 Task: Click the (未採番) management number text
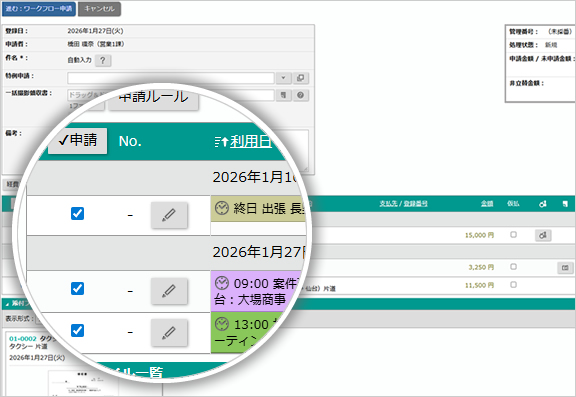coord(560,32)
